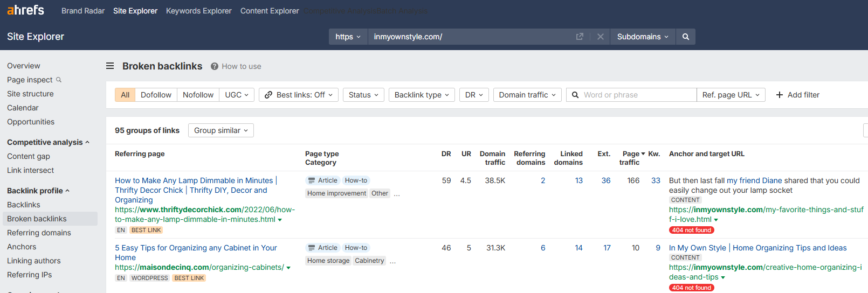Clear the URL with the X icon

600,37
